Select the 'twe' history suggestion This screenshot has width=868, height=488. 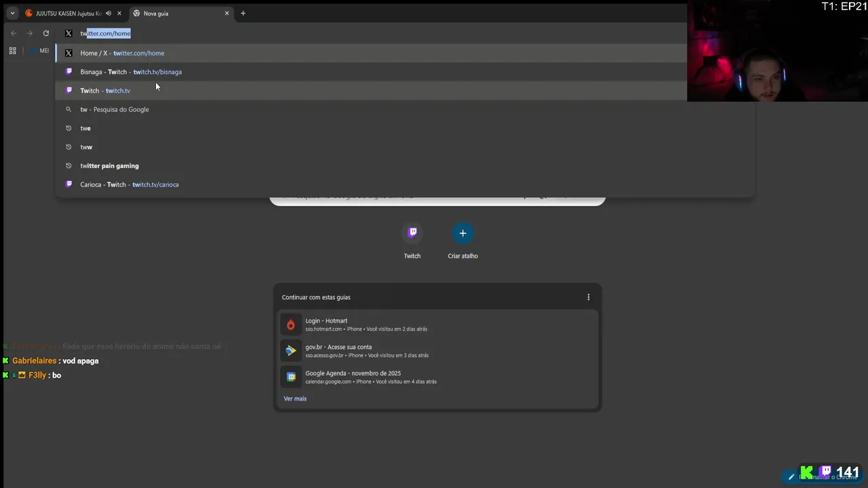(405, 128)
